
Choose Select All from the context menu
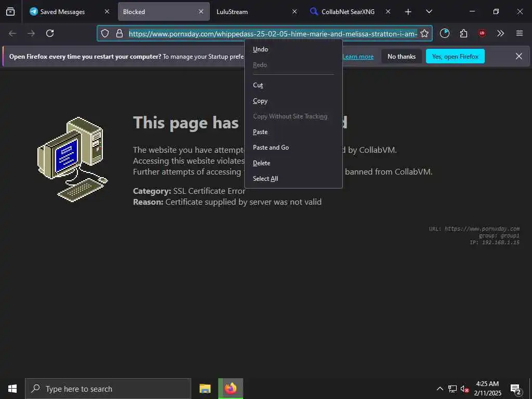point(294,179)
